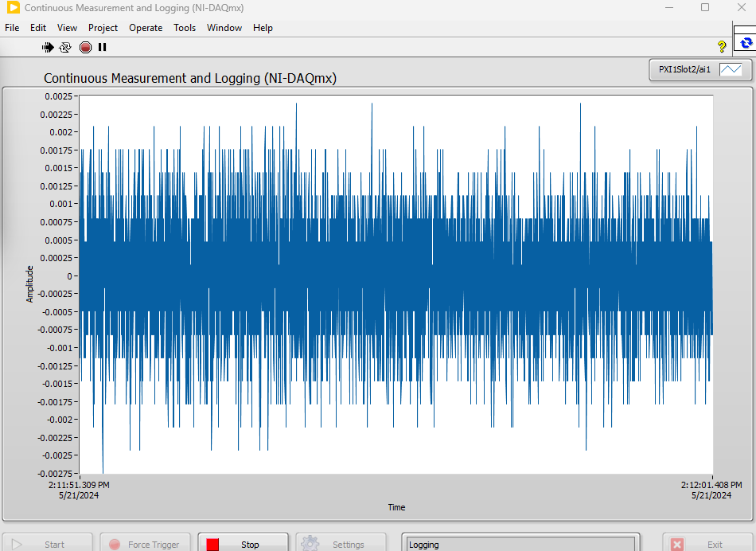The image size is (756, 551).
Task: Open the Context Help question mark
Action: click(722, 47)
